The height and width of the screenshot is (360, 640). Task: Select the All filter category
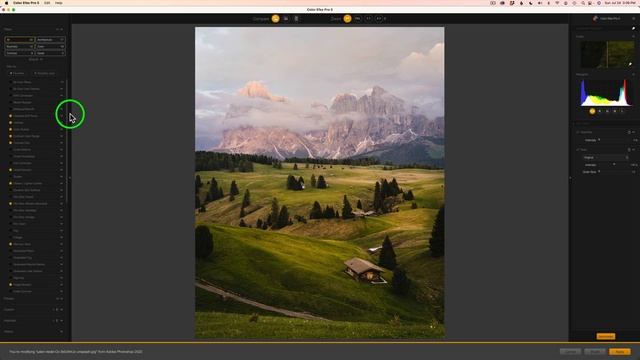pos(19,40)
